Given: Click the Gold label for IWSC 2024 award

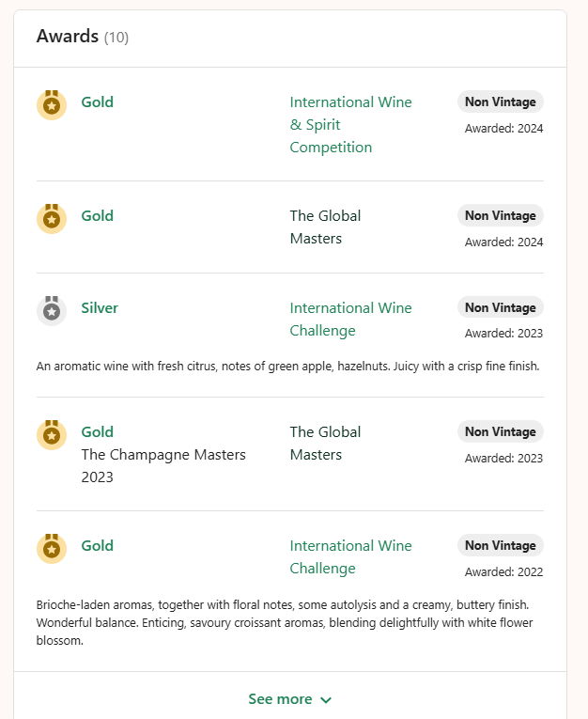Looking at the screenshot, I should (x=97, y=102).
